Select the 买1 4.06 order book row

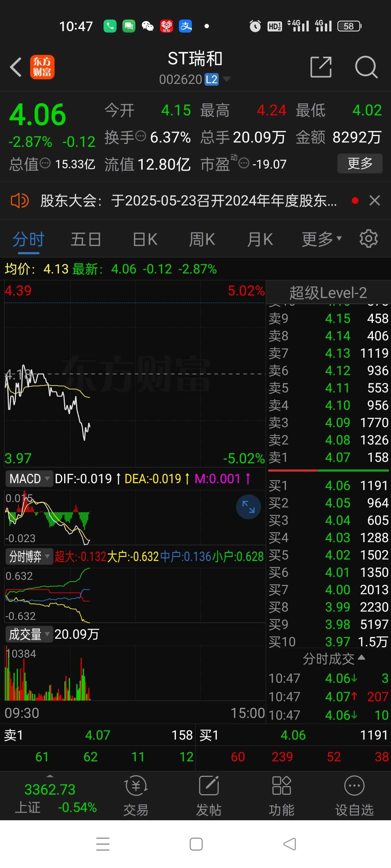[328, 485]
